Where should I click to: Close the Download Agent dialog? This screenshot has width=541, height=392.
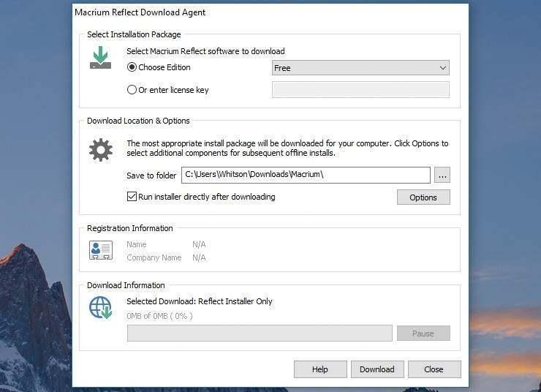[434, 369]
